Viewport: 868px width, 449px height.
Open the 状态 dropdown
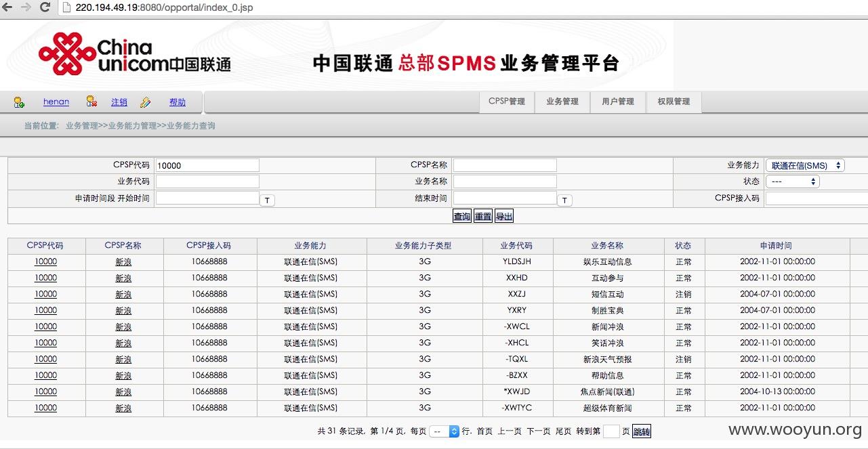click(x=793, y=181)
